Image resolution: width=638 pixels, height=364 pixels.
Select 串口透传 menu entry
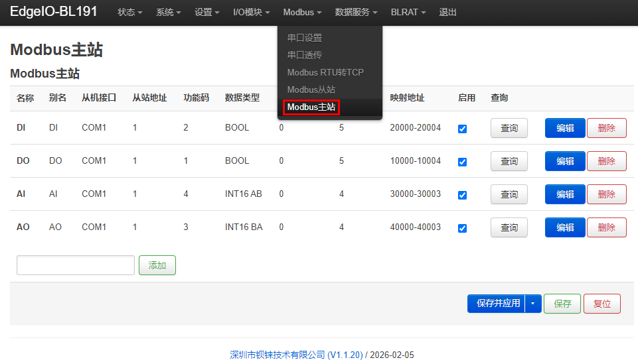click(x=304, y=55)
